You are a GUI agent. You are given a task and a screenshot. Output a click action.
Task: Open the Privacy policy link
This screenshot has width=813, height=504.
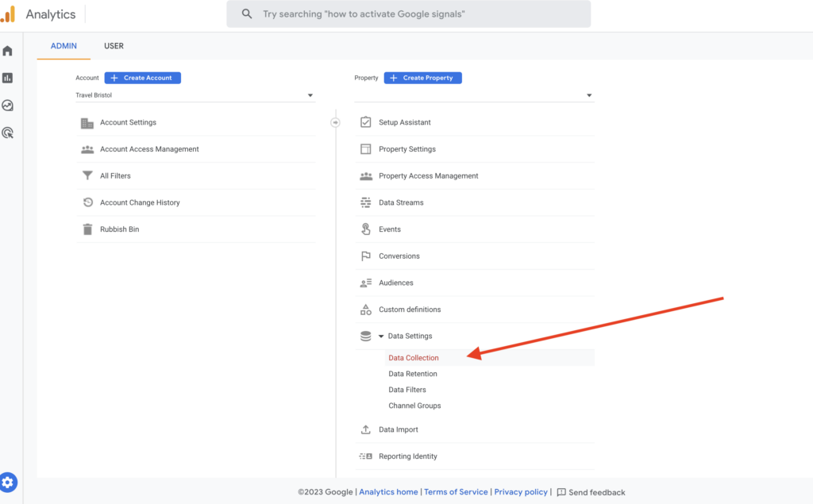521,492
